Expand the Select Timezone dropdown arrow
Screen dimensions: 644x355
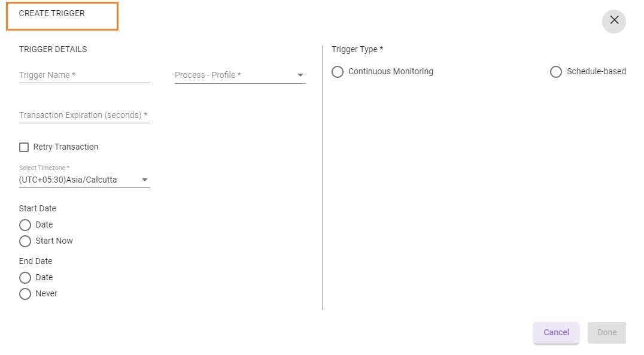145,180
